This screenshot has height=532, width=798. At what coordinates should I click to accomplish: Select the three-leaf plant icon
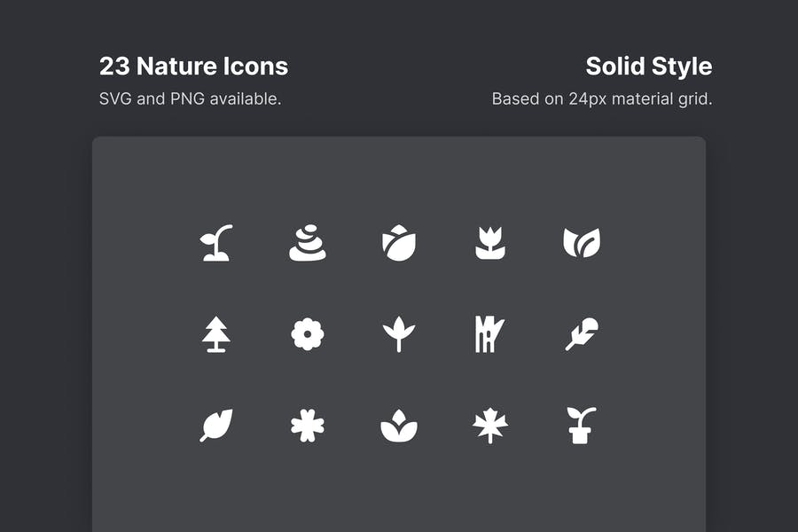[399, 334]
